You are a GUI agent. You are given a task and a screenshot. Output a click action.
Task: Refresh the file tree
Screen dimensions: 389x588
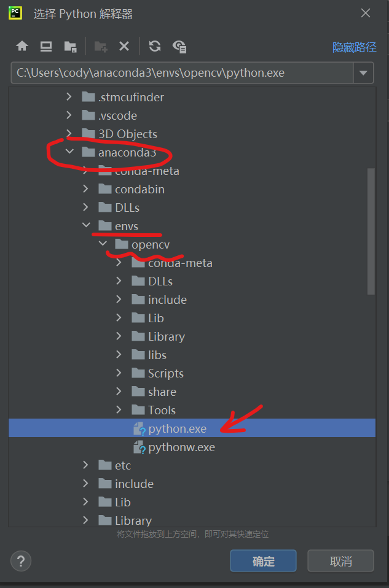(155, 46)
